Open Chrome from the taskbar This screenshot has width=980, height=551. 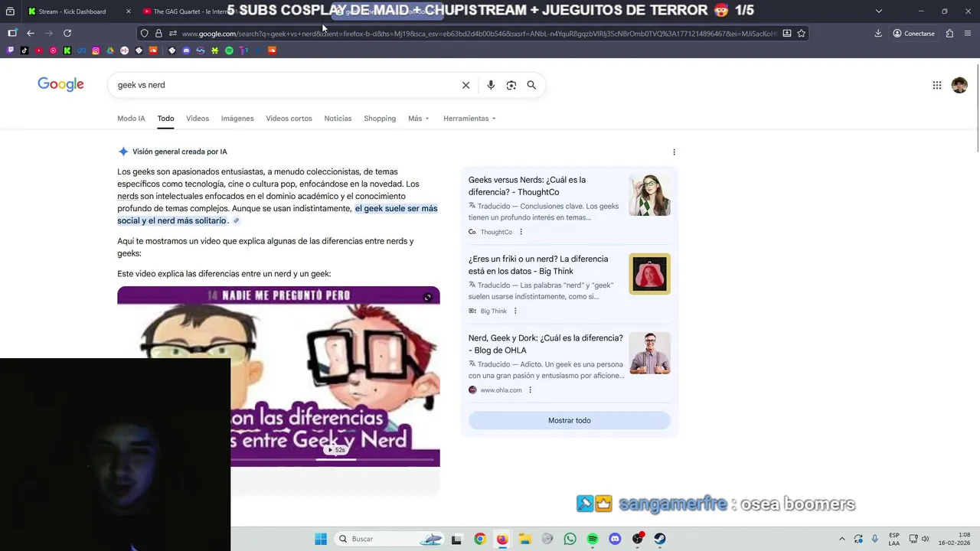pyautogui.click(x=479, y=539)
